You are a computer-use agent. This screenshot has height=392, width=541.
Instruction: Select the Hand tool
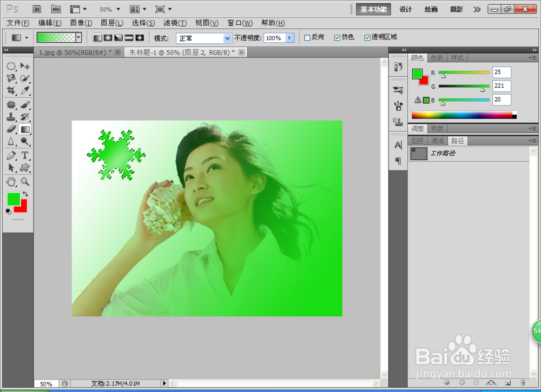tap(11, 181)
